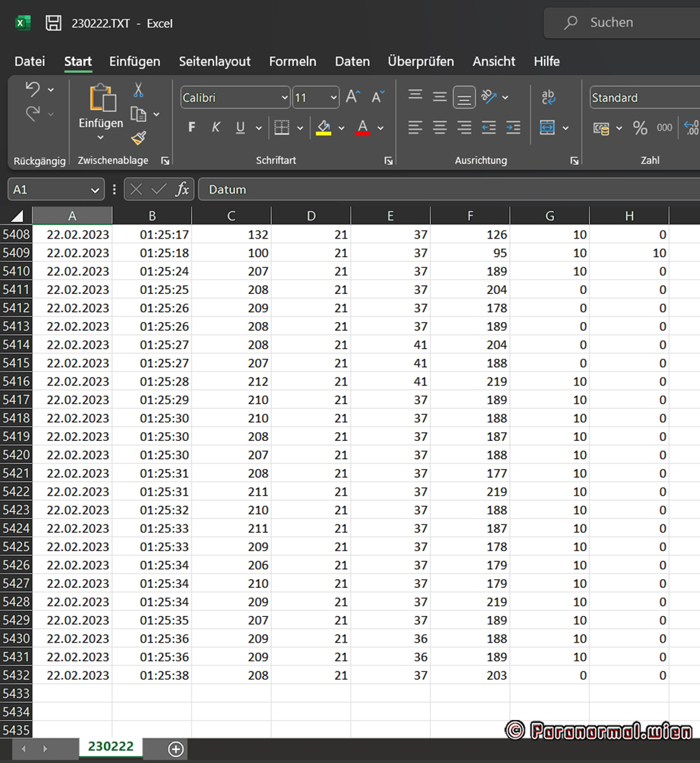Switch to the Formeln ribbon tab

[x=293, y=62]
